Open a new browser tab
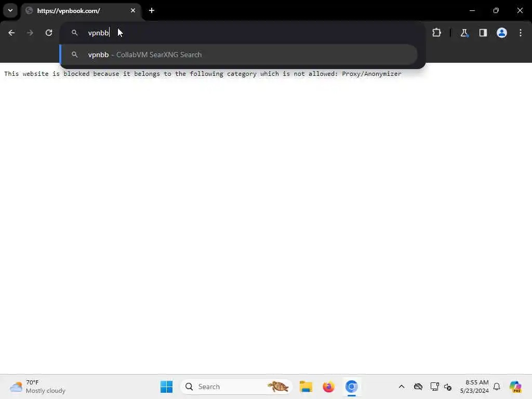532x399 pixels. (152, 10)
